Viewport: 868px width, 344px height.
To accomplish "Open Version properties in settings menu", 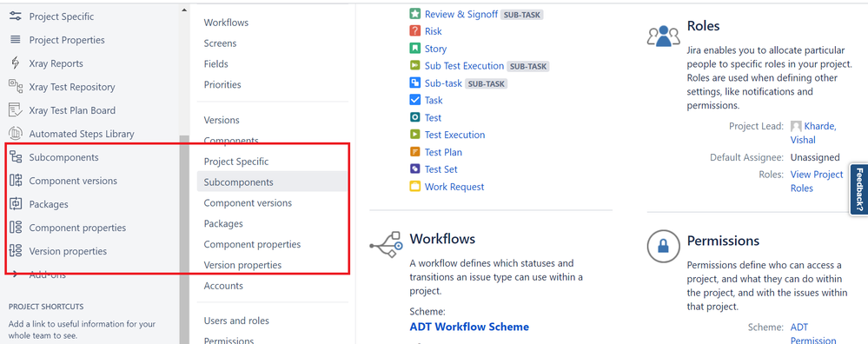I will (x=242, y=265).
